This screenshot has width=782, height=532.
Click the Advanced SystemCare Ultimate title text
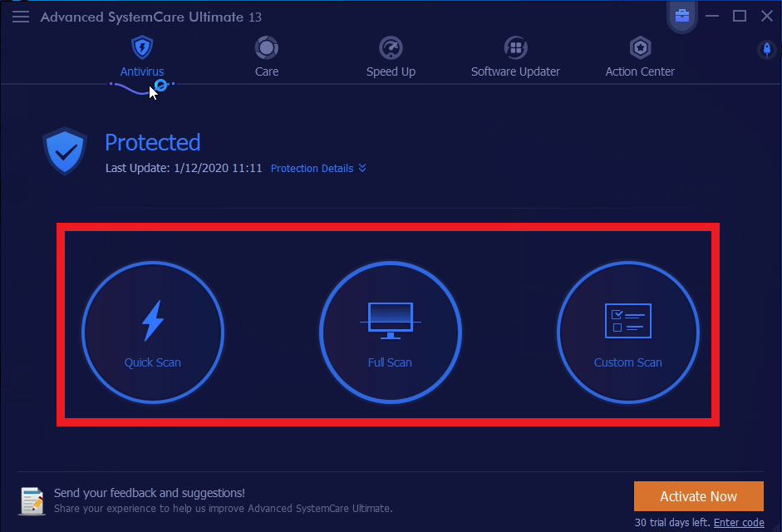[x=151, y=17]
